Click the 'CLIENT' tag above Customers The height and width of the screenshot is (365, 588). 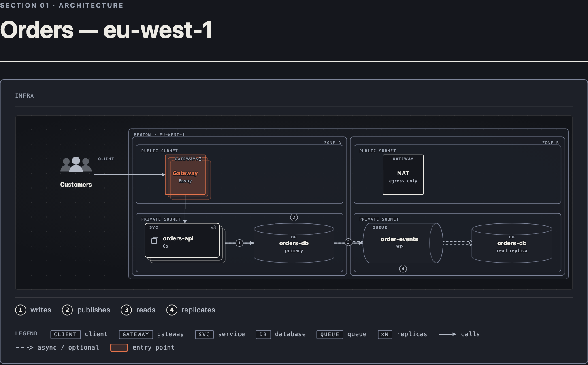click(106, 159)
